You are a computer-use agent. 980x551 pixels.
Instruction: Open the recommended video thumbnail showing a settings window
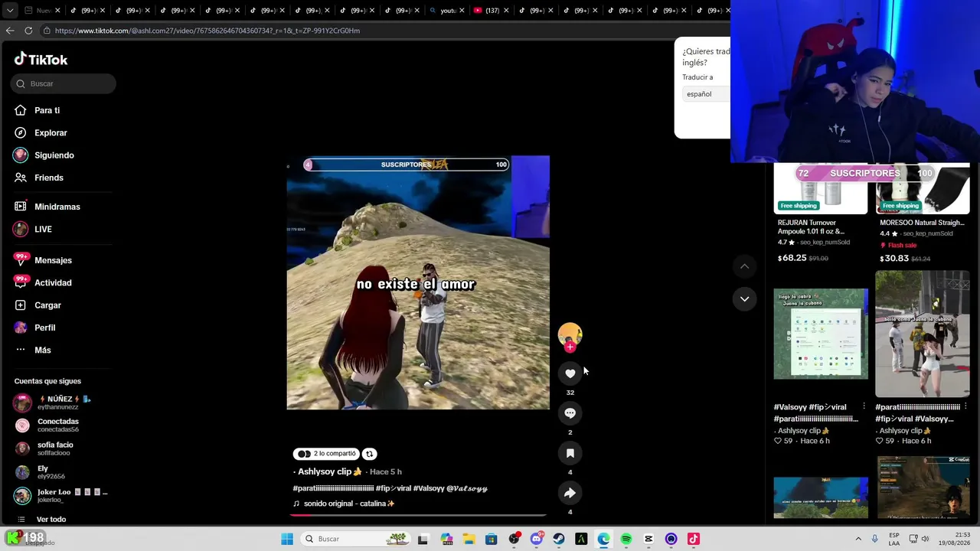(x=821, y=334)
